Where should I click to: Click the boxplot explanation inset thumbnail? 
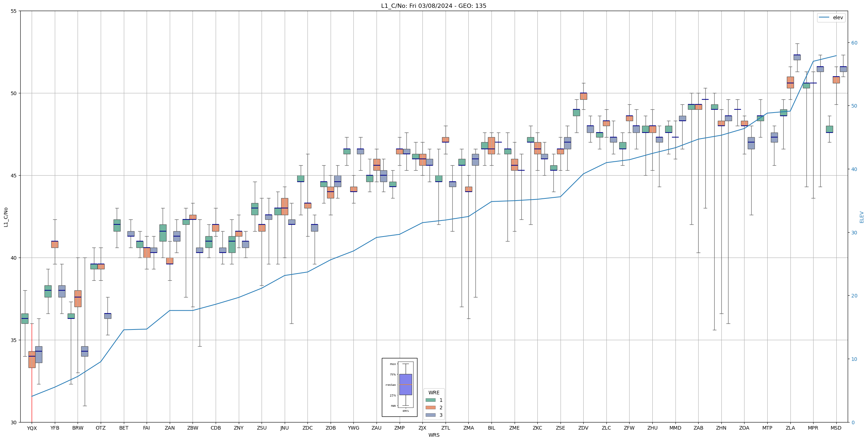(x=399, y=387)
